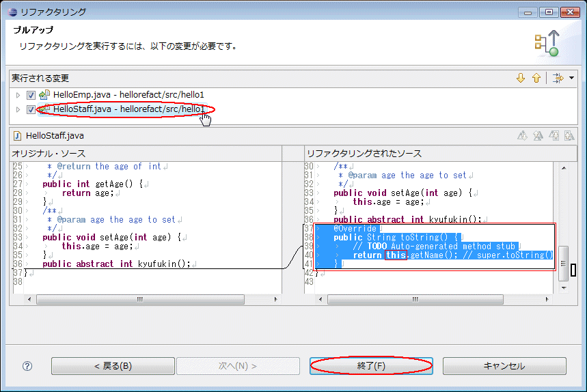
Task: Uncheck the HelloEmp.java change checkbox
Action: pyautogui.click(x=31, y=95)
